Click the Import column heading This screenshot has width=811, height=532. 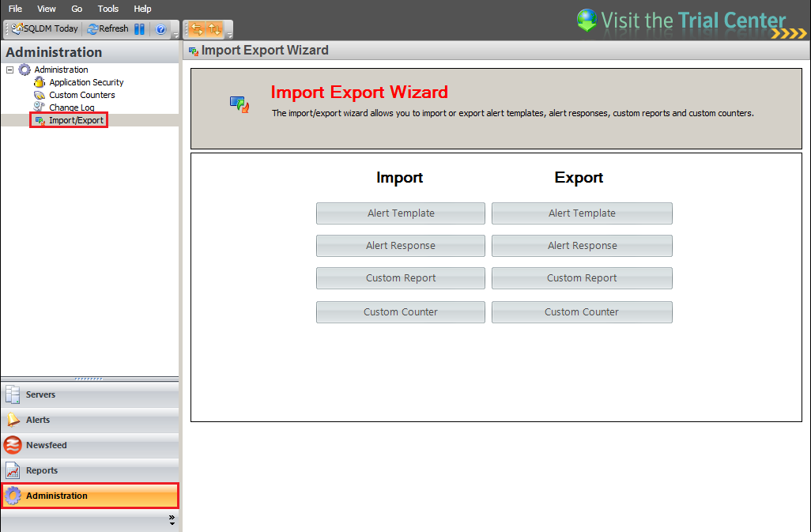399,177
